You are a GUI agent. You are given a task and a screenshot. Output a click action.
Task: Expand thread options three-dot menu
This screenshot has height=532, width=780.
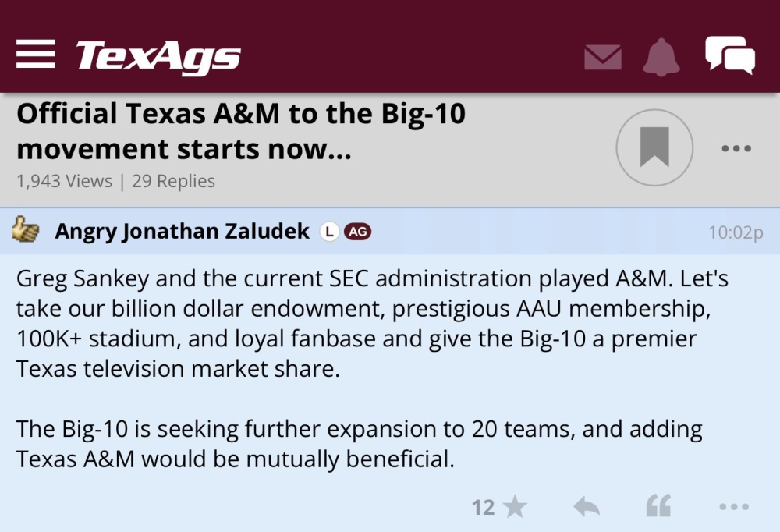(736, 148)
